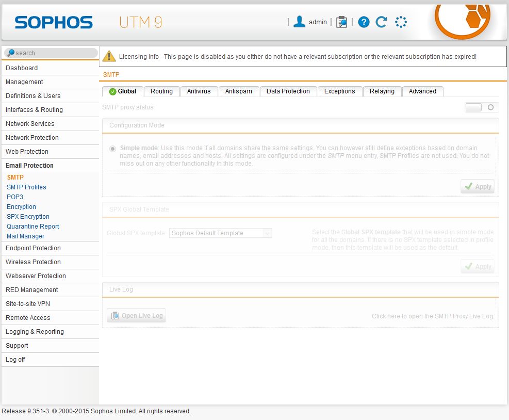Click into the search field
This screenshot has height=420, width=509.
click(51, 53)
